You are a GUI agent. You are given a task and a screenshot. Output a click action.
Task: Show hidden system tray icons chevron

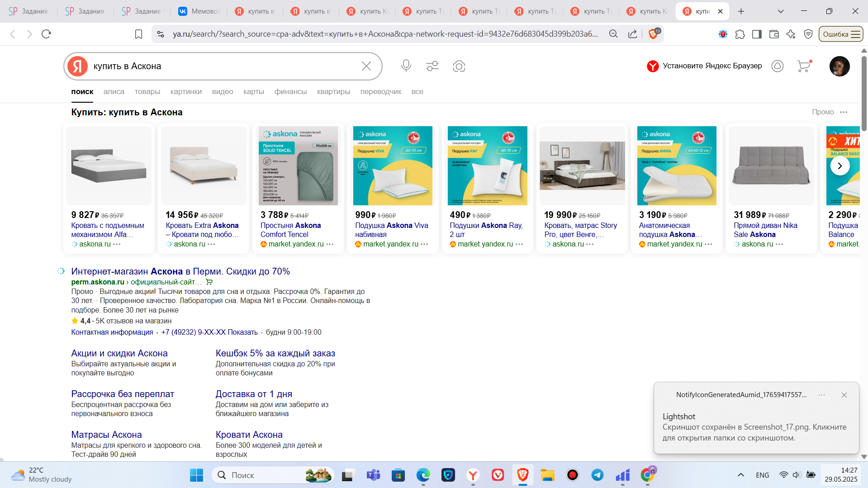(x=741, y=475)
